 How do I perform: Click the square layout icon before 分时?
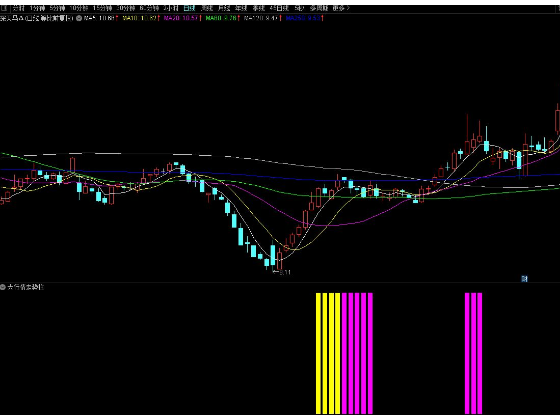(x=4, y=8)
